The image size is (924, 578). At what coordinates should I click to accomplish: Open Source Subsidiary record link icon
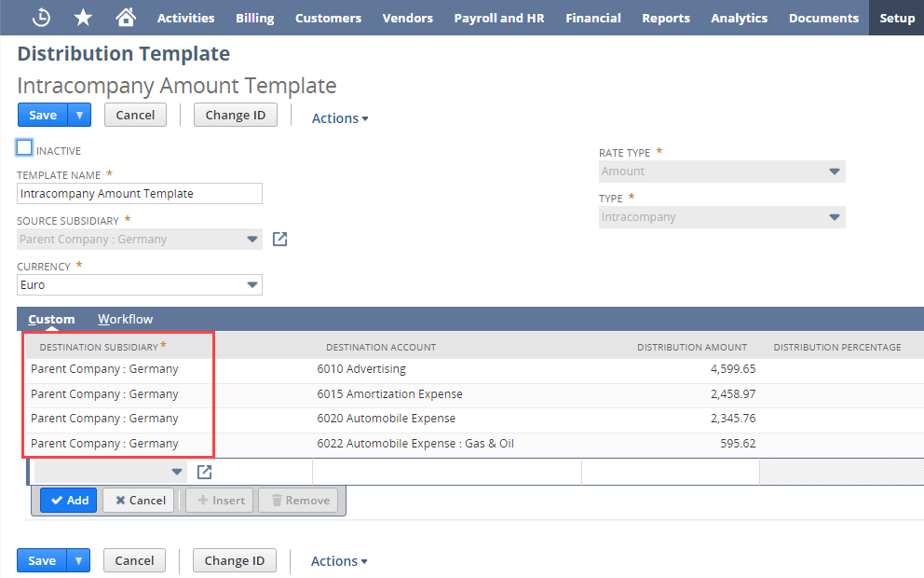click(280, 239)
